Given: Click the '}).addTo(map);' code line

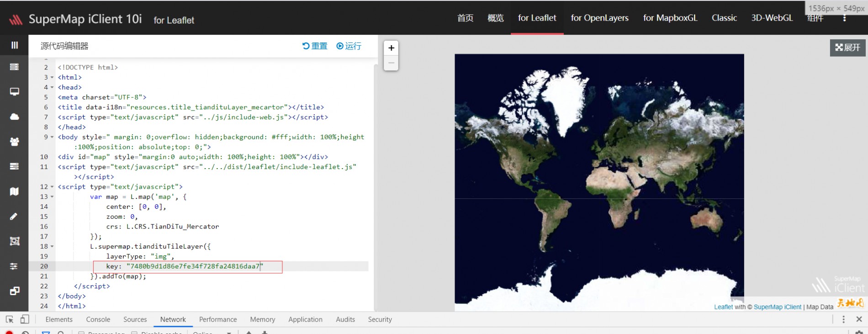Looking at the screenshot, I should [x=118, y=276].
